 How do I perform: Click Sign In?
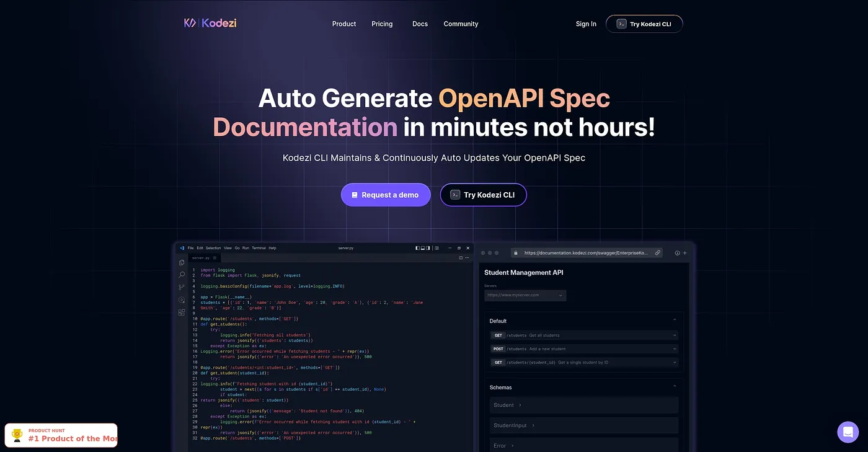pyautogui.click(x=586, y=24)
